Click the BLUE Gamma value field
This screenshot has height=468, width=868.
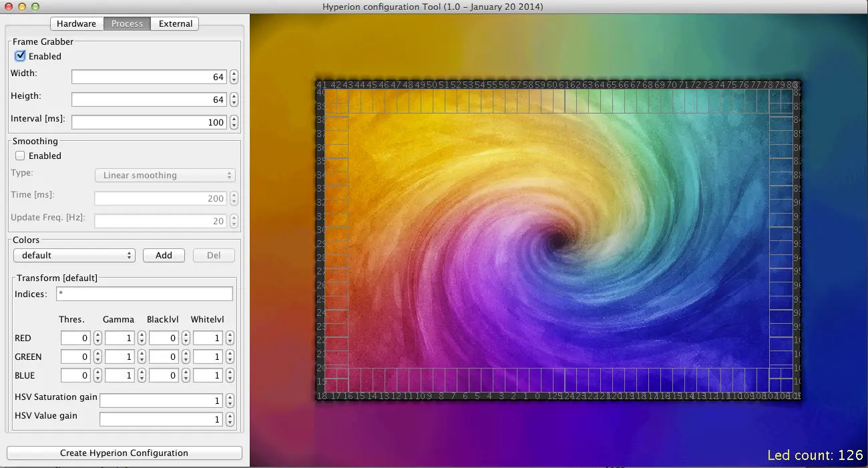(120, 375)
